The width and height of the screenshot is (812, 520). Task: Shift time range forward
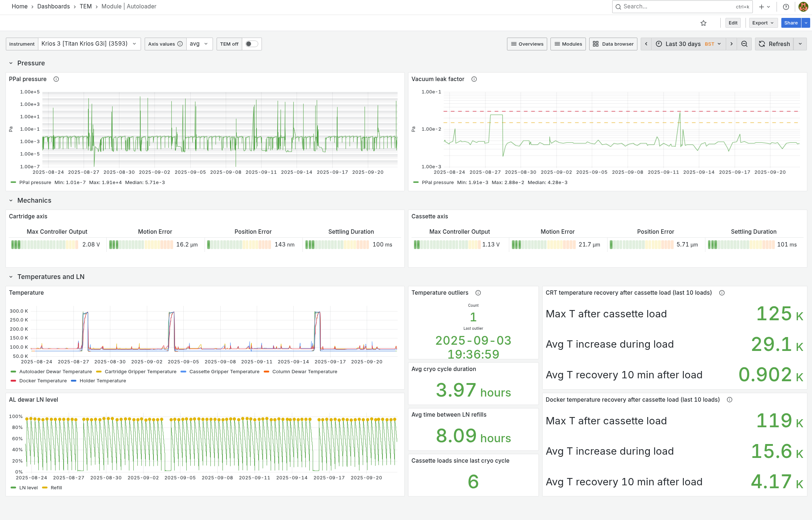point(731,44)
